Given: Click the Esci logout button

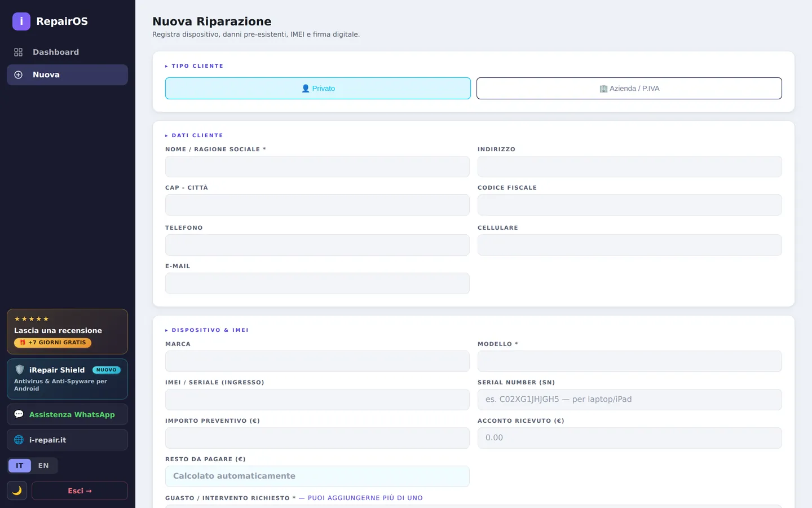Looking at the screenshot, I should [x=80, y=491].
